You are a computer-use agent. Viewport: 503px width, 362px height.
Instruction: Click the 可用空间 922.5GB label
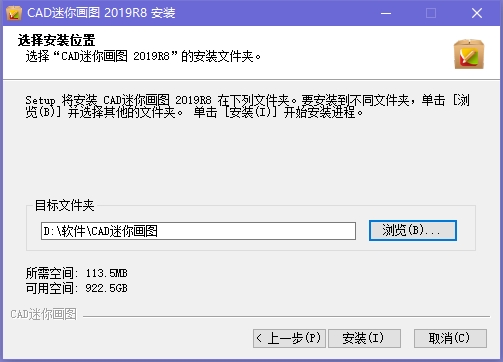click(77, 288)
